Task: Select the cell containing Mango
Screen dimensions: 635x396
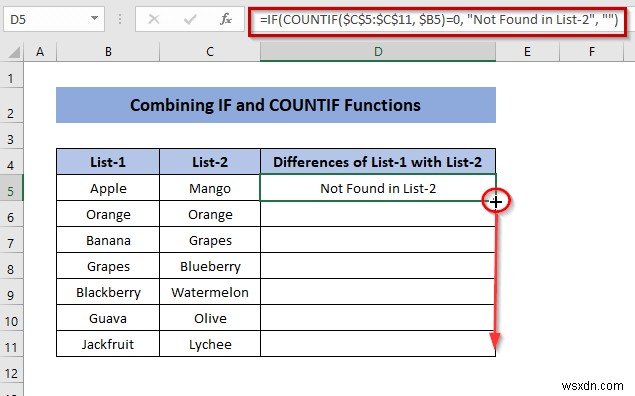Action: 210,188
